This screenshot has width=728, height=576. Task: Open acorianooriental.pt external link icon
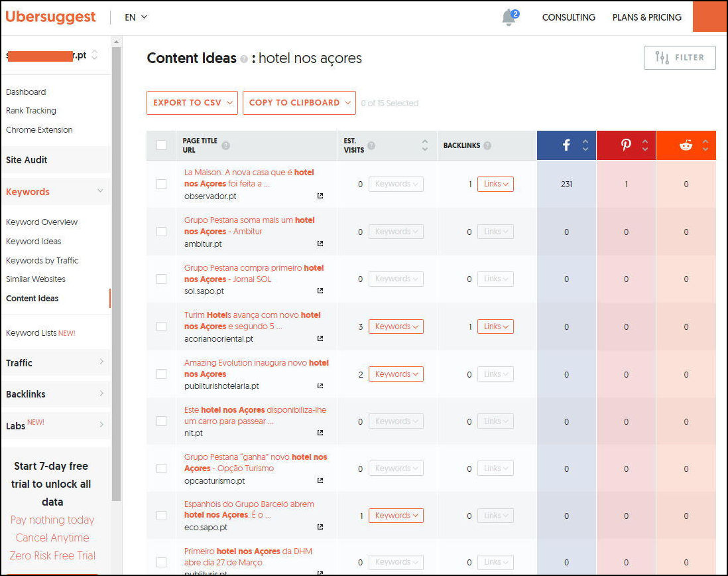click(x=320, y=338)
